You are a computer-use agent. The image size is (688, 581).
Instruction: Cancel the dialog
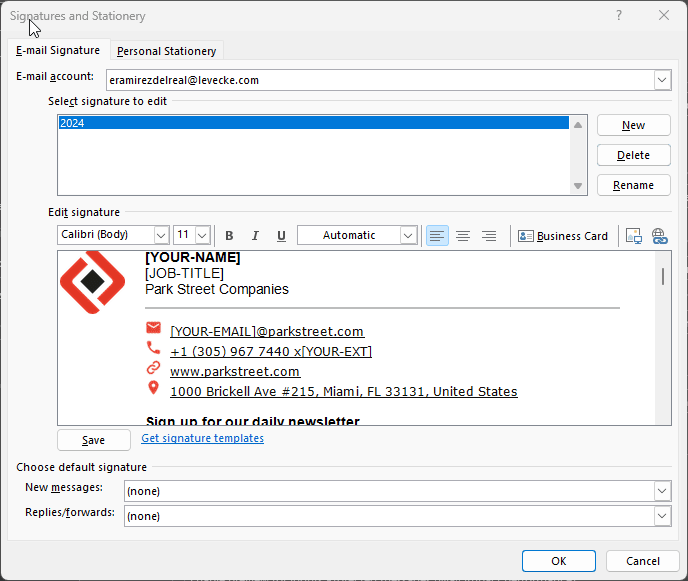click(642, 561)
